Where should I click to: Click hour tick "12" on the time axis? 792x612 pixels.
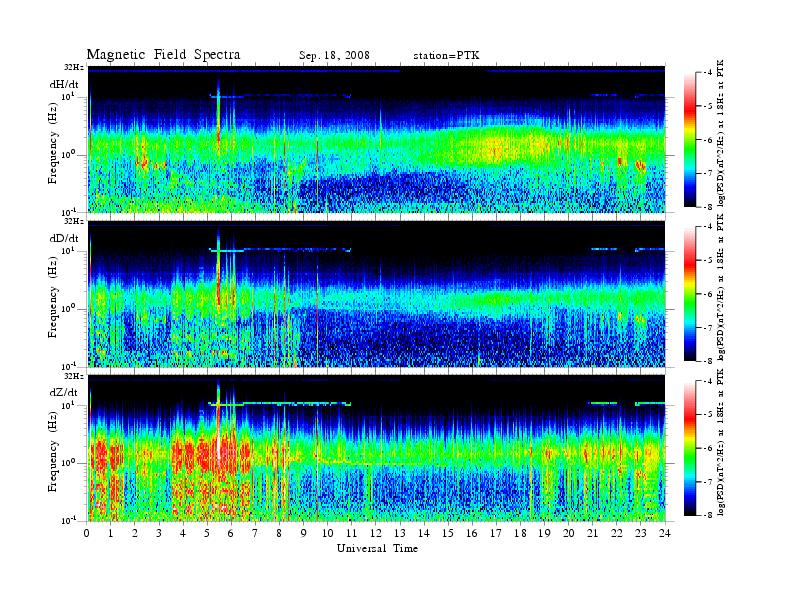(376, 533)
